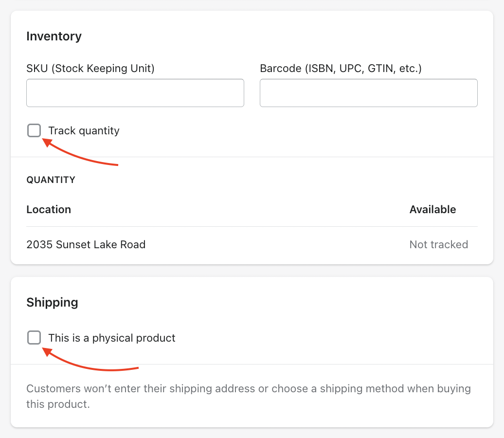Select the Inventory section heading

[54, 36]
